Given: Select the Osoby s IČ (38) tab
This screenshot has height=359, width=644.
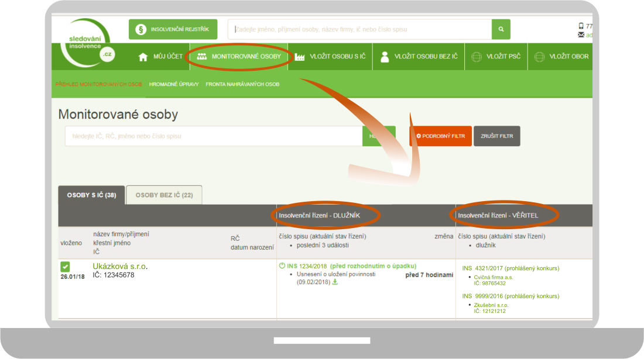Looking at the screenshot, I should [x=91, y=195].
